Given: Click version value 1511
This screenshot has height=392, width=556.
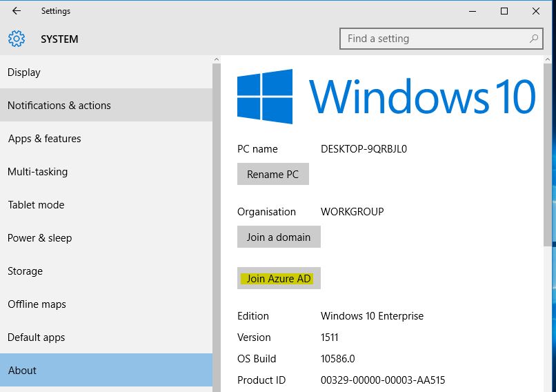Looking at the screenshot, I should click(330, 337).
